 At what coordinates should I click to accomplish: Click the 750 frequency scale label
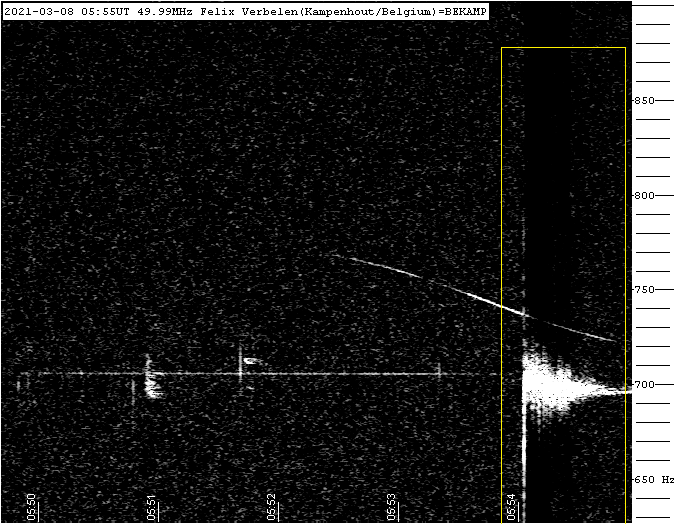click(644, 289)
